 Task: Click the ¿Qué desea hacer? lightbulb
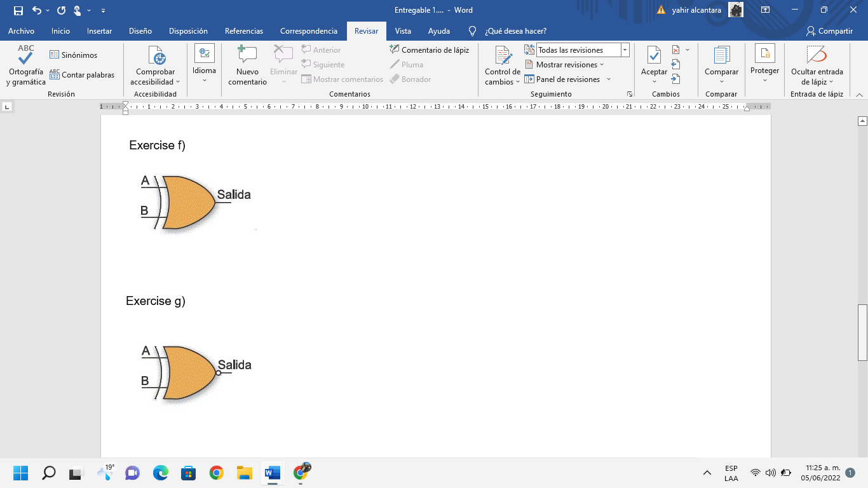point(472,31)
